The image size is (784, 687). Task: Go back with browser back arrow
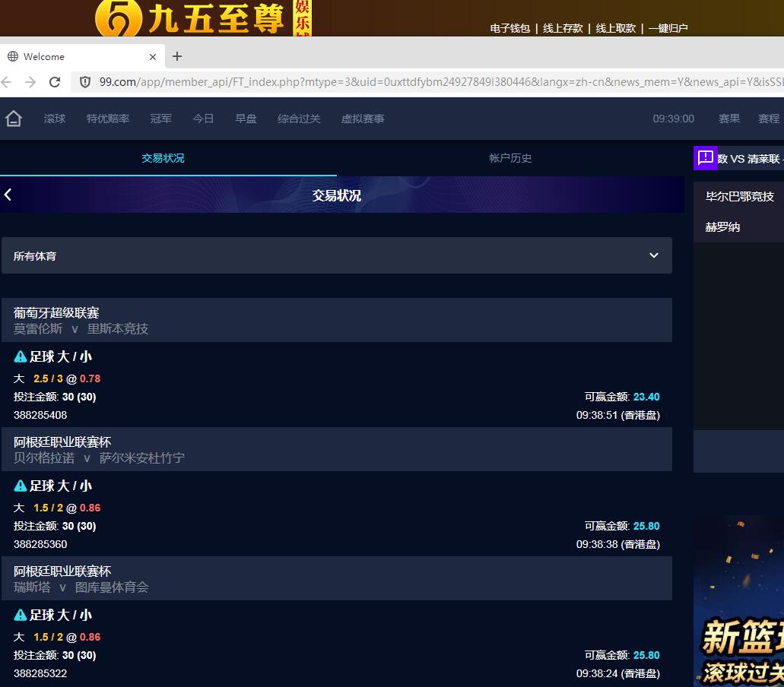pos(7,82)
